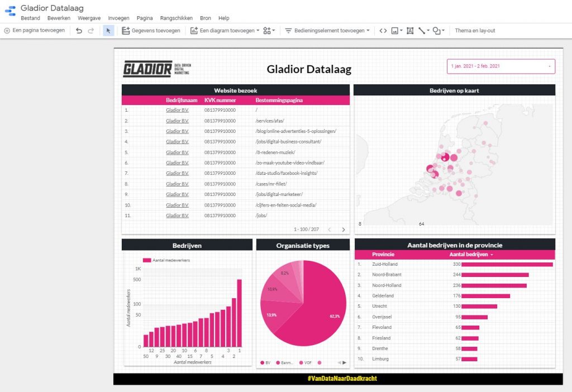Click the Noord-Brabant province row label
Image resolution: width=572 pixels, height=392 pixels.
click(387, 275)
